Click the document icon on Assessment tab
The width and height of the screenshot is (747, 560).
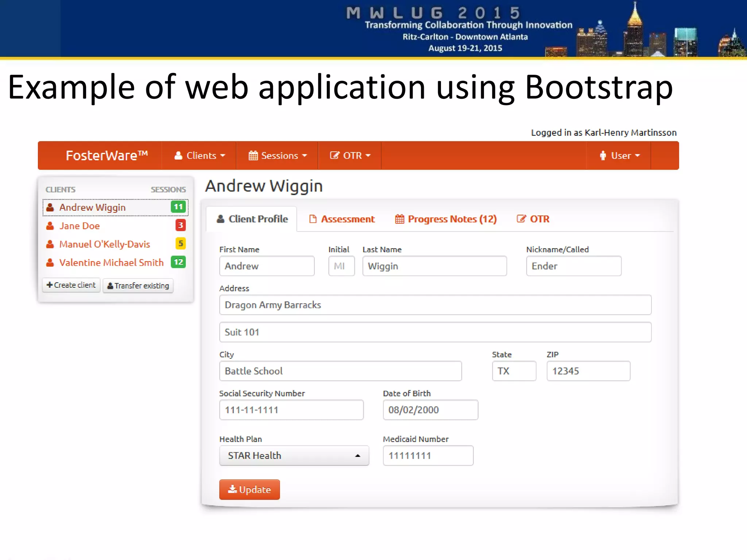313,219
